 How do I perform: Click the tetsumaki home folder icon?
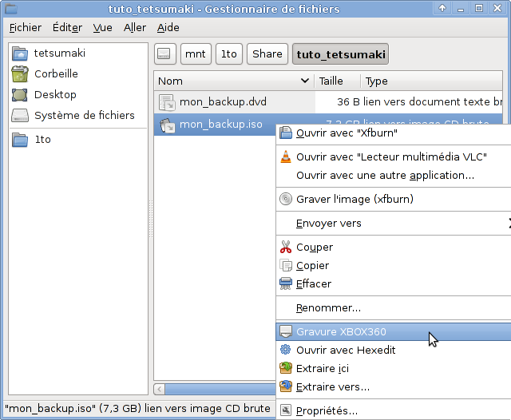[x=20, y=53]
